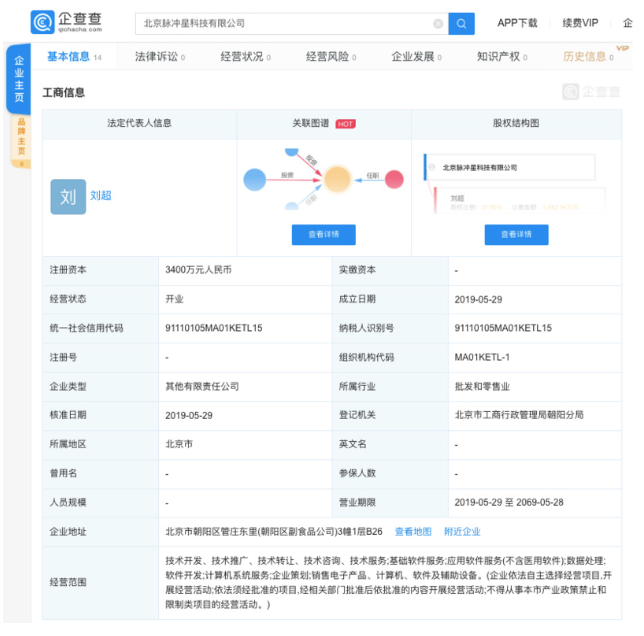Select the 法律诉讼 tab
This screenshot has height=636, width=644.
(x=160, y=56)
